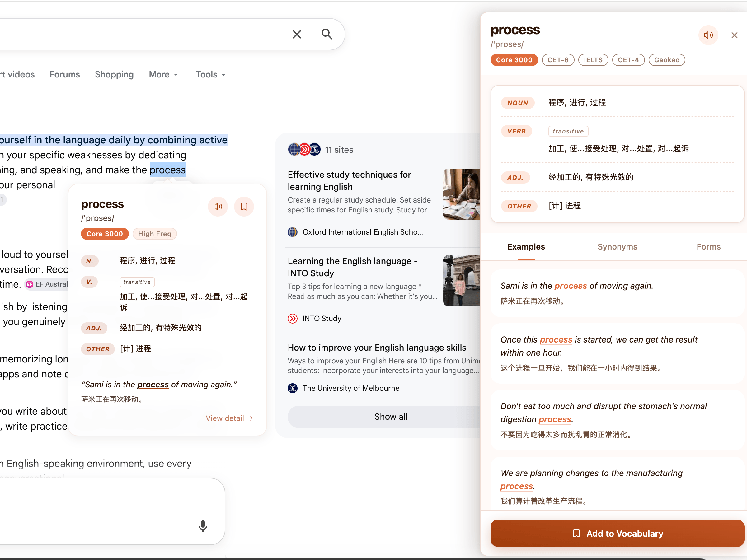Activate the microphone voice input icon
The image size is (747, 560).
point(203,525)
